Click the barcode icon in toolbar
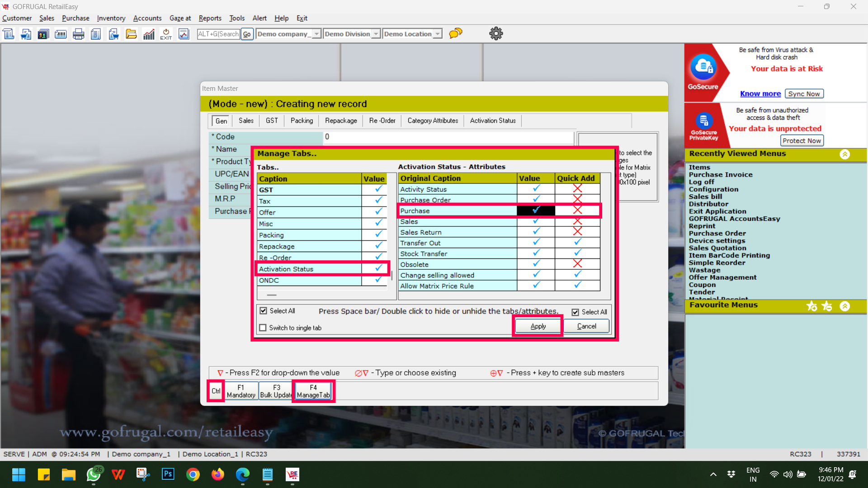The height and width of the screenshot is (488, 868). coord(61,34)
